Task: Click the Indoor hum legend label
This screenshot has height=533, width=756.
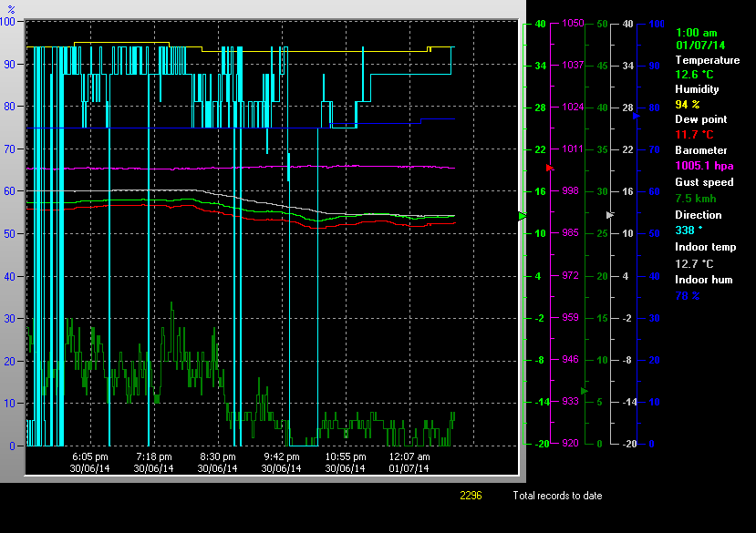Action: pos(703,280)
